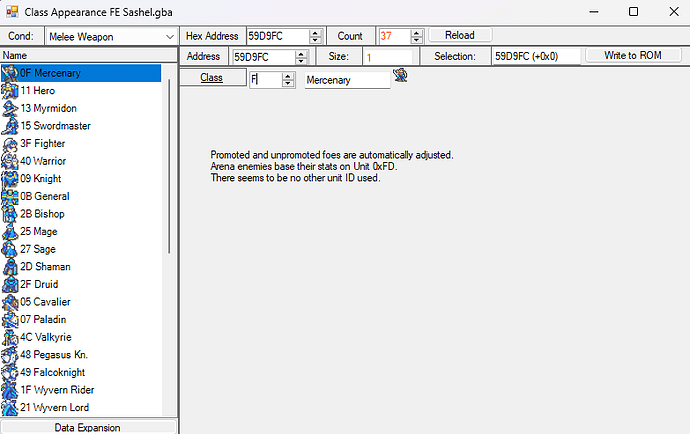Click the Mercenary portrait beside class name field
The width and height of the screenshot is (690, 434).
click(x=400, y=75)
